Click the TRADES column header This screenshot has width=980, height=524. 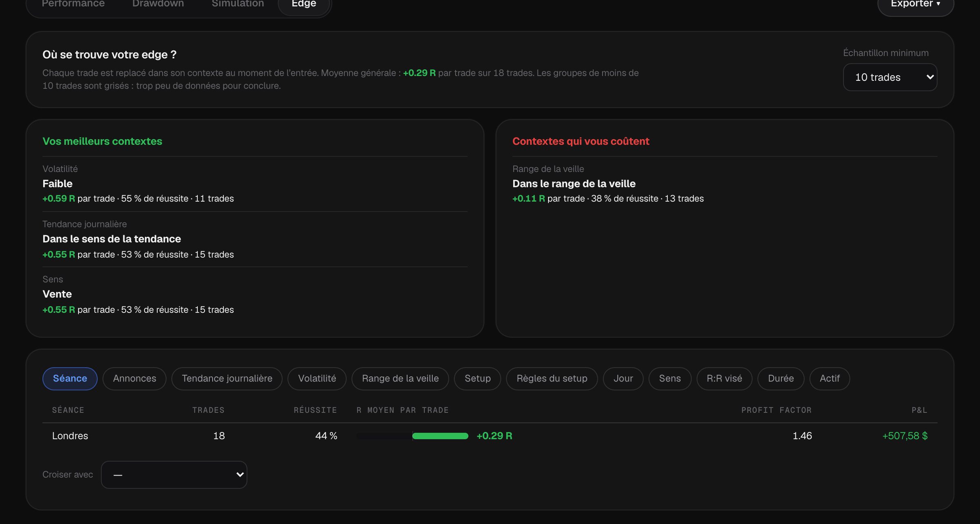tap(208, 410)
